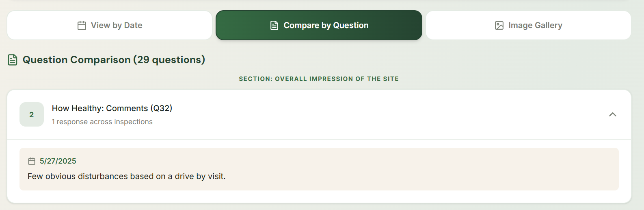Click the Few obvious disturbances comment text
The image size is (644, 210).
[x=126, y=176]
